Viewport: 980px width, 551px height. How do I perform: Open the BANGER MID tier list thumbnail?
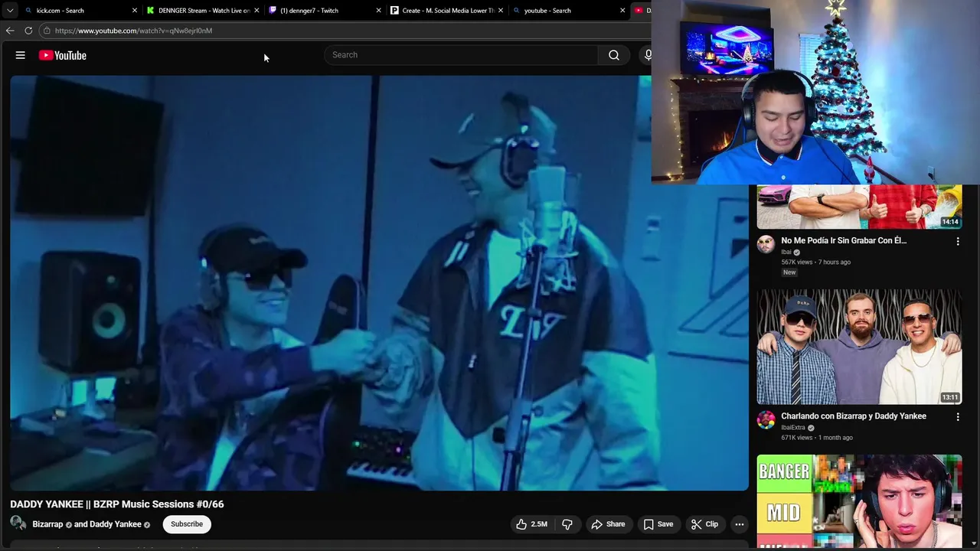pyautogui.click(x=859, y=501)
